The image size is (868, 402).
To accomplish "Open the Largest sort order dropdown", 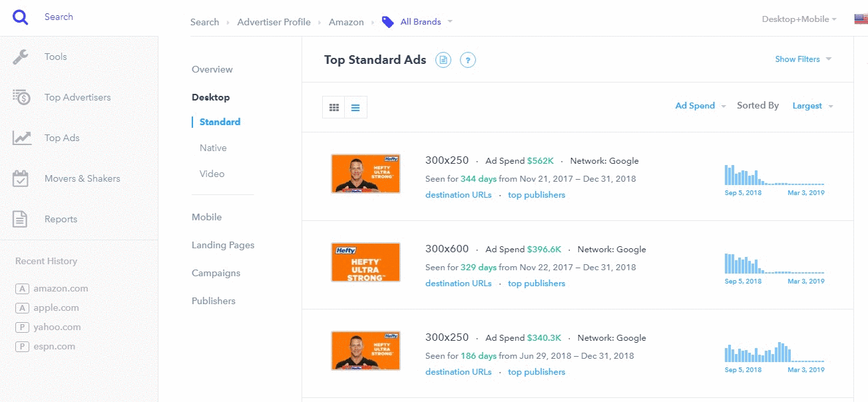I will (x=813, y=106).
